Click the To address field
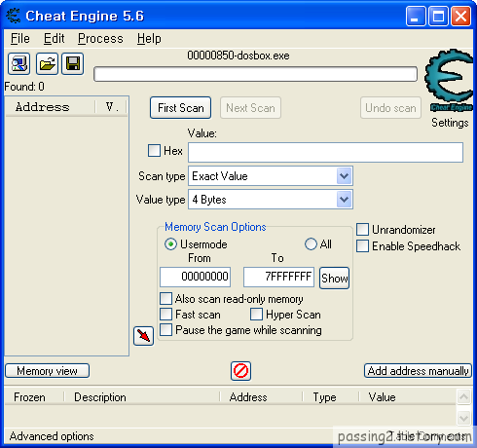Image resolution: width=477 pixels, height=448 pixels. [x=278, y=277]
